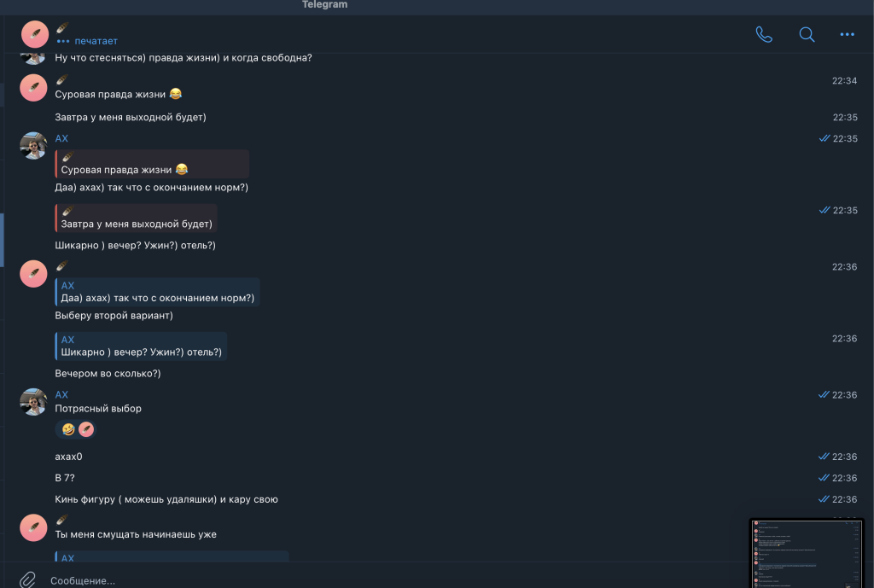Click the feather avatar next to 22:34 message
This screenshot has width=874, height=588.
(x=33, y=88)
